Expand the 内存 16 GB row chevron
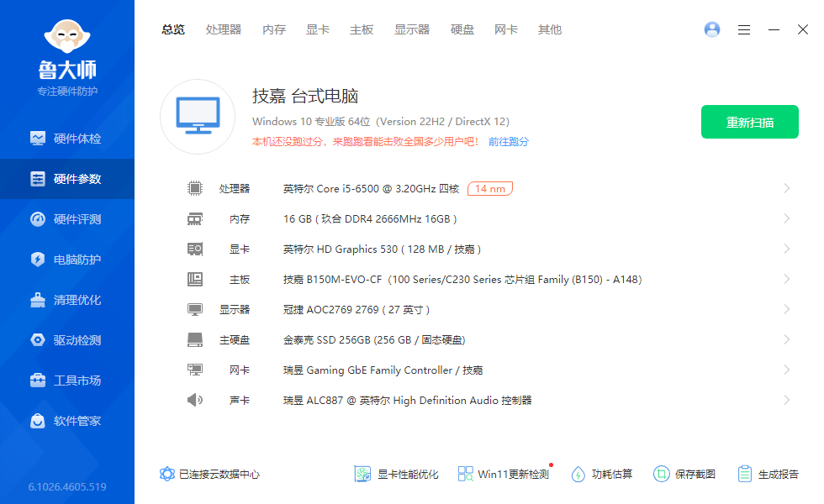This screenshot has width=824, height=504. point(787,218)
